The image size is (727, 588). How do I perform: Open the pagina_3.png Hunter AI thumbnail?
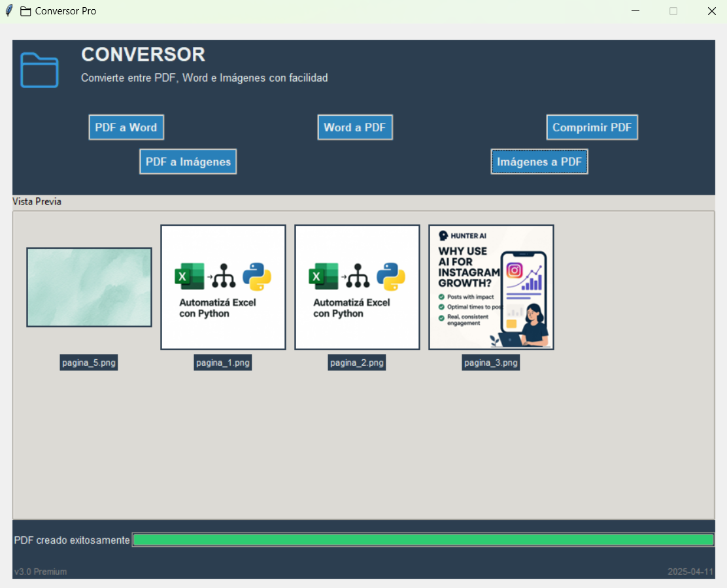tap(491, 287)
